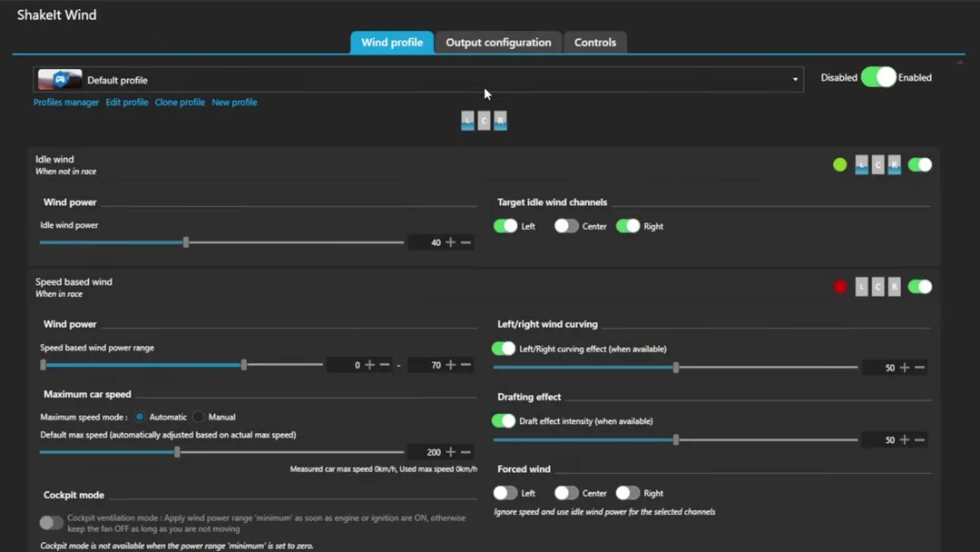Increase curving effect value with plus
Viewport: 980px width, 552px height.
tap(905, 367)
